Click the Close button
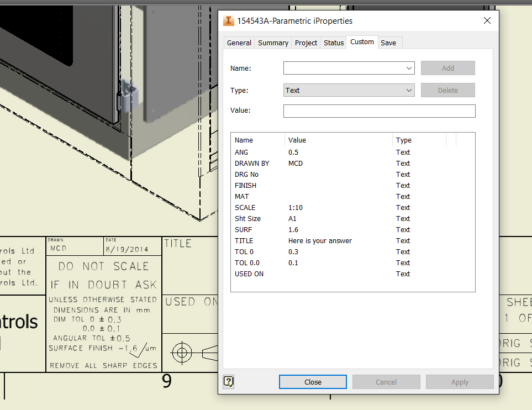The image size is (532, 410). pos(313,381)
